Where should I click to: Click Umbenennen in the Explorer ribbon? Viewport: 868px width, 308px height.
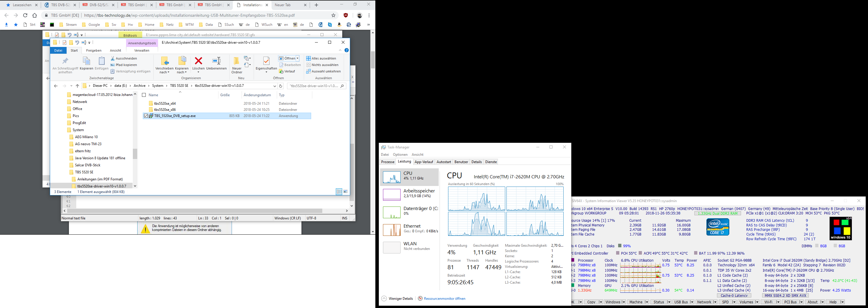click(x=216, y=64)
